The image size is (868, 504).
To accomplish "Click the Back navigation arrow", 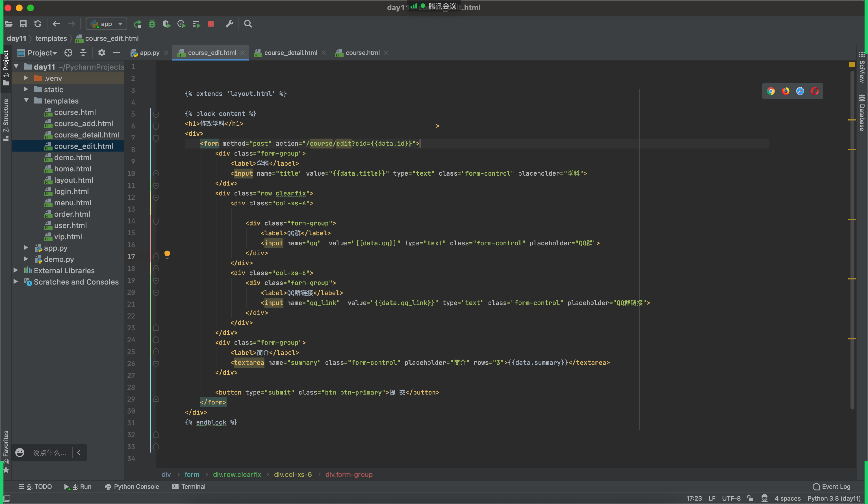I will click(56, 24).
